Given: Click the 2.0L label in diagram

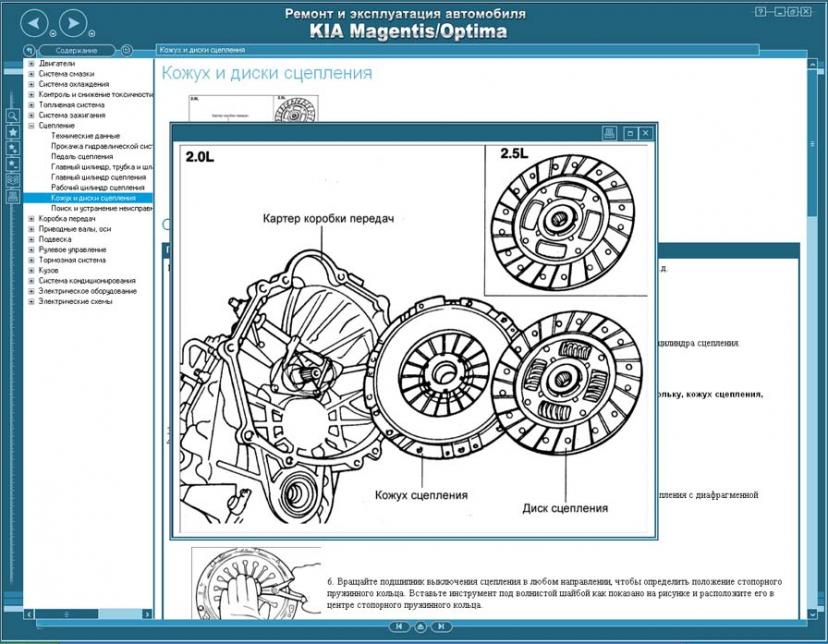Looking at the screenshot, I should tap(200, 157).
